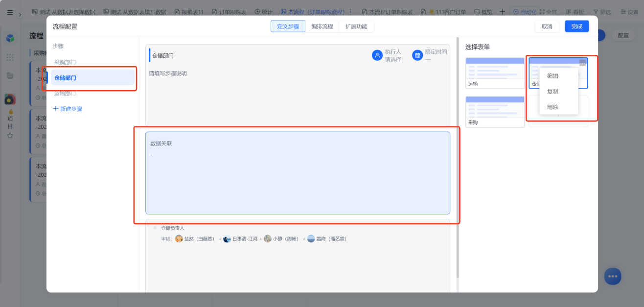Click the 自动化 button

tap(524, 11)
